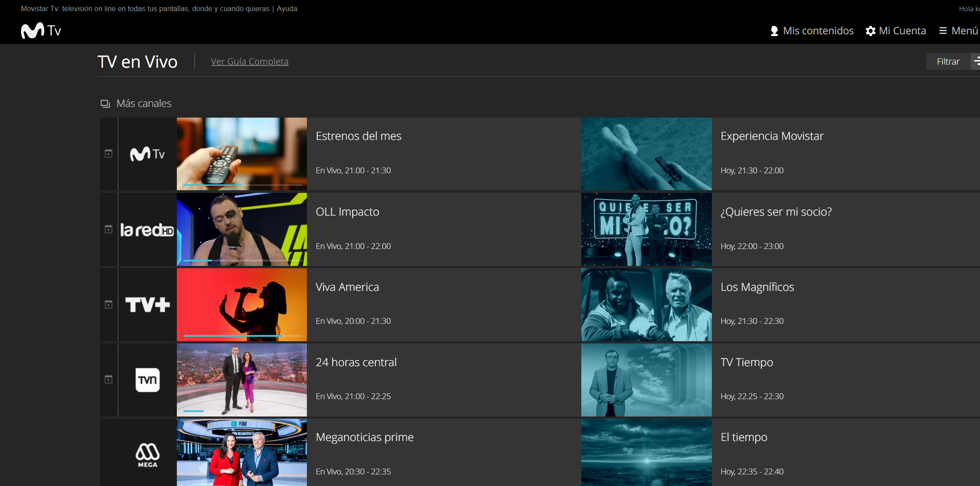
Task: Click En Vivo, 20:00 - 21:30 time text
Action: tap(353, 321)
